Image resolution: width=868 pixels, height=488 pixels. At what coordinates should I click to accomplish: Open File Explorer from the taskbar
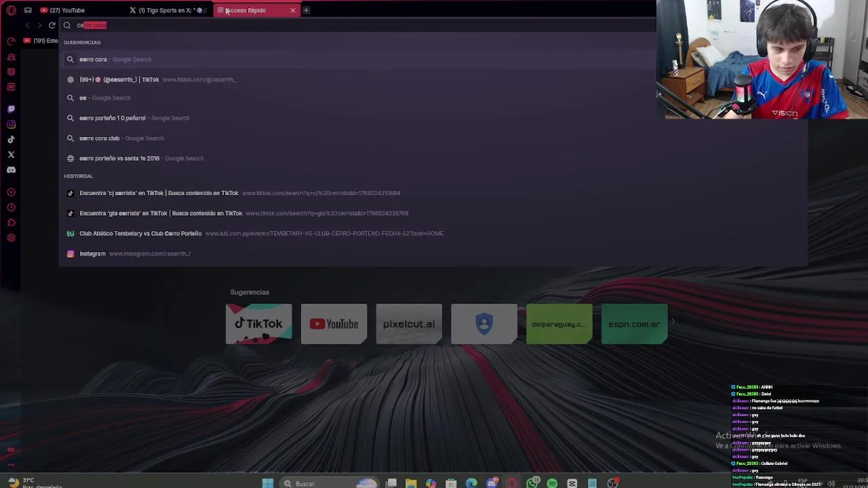pyautogui.click(x=411, y=483)
